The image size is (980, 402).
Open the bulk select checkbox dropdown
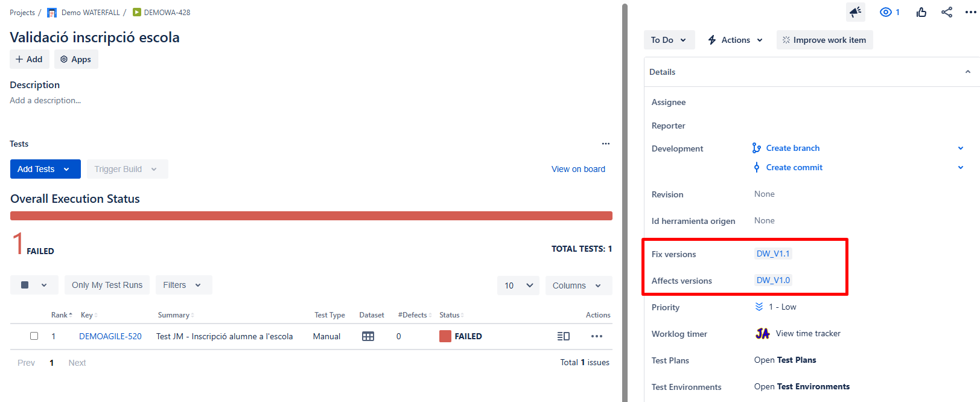coord(34,285)
